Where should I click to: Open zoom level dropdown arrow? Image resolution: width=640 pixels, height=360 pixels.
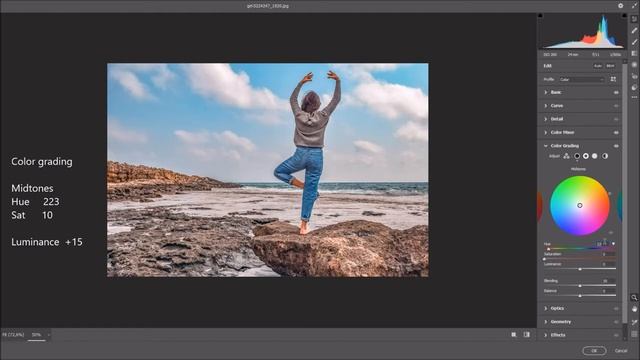49,335
